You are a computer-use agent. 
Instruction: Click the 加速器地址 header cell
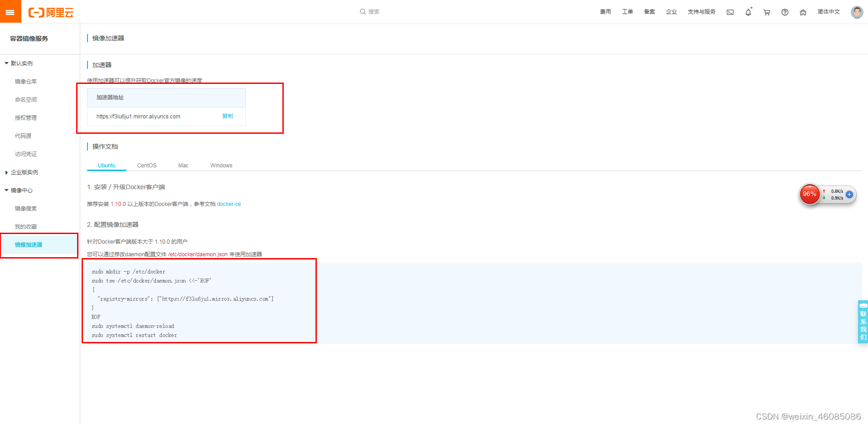coord(166,98)
